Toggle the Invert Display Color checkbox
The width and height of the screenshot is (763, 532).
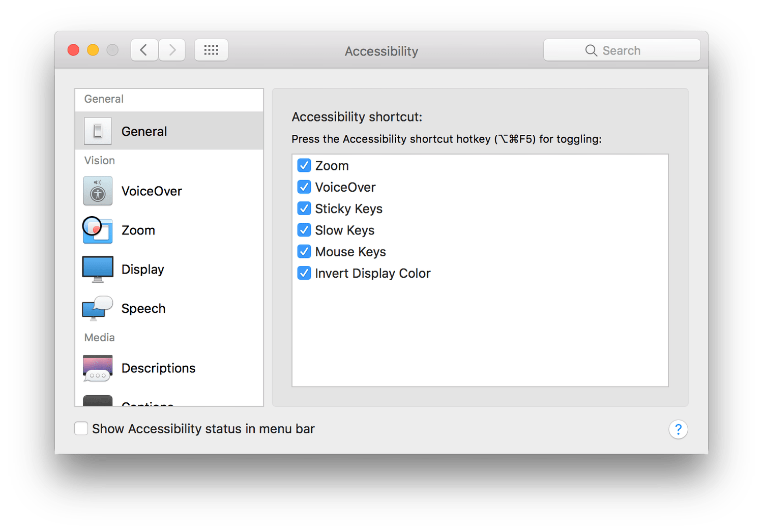(x=304, y=273)
